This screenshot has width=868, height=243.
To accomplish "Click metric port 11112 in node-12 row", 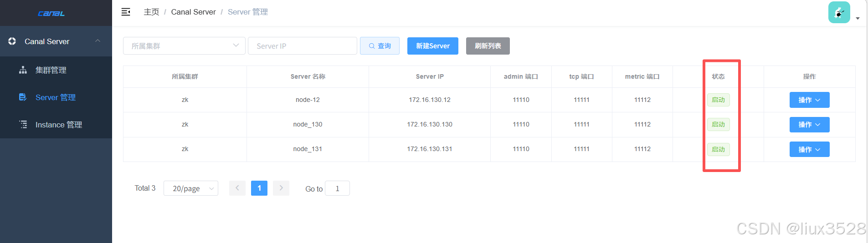I will coord(642,100).
